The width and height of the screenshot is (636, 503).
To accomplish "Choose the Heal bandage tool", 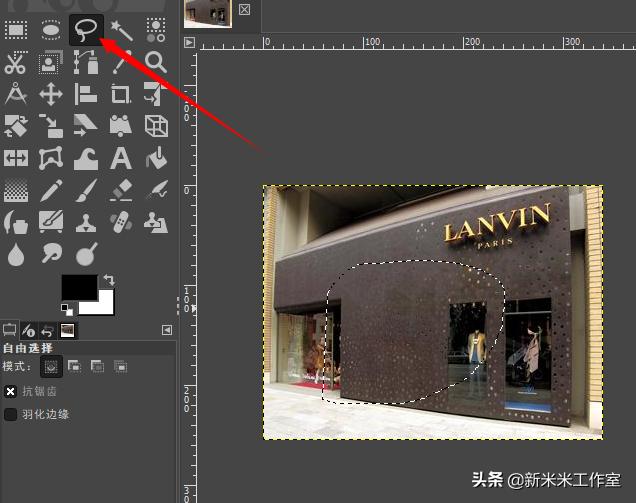I will 121,221.
